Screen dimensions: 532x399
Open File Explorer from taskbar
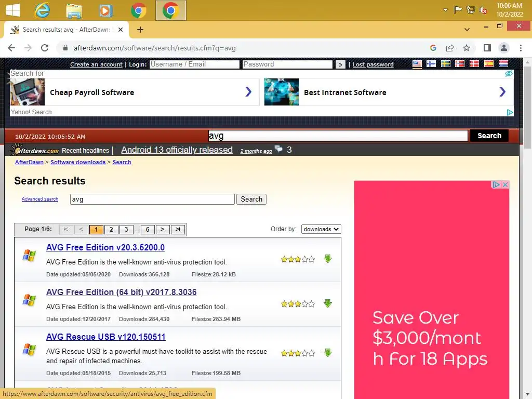74,10
